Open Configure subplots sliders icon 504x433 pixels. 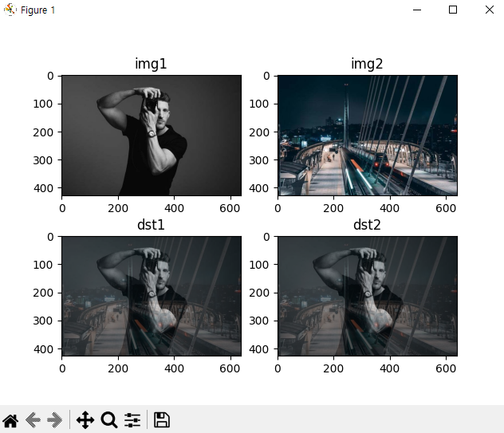click(x=132, y=420)
